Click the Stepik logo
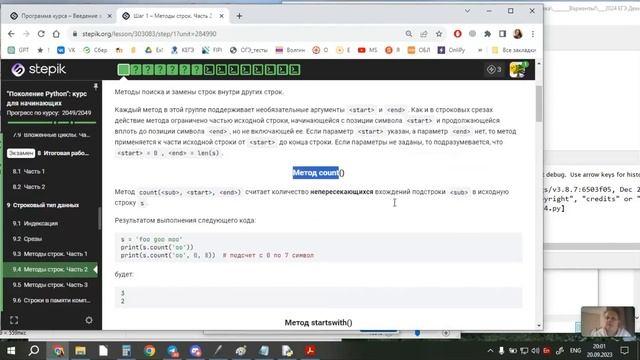The width and height of the screenshot is (640, 360). click(38, 69)
